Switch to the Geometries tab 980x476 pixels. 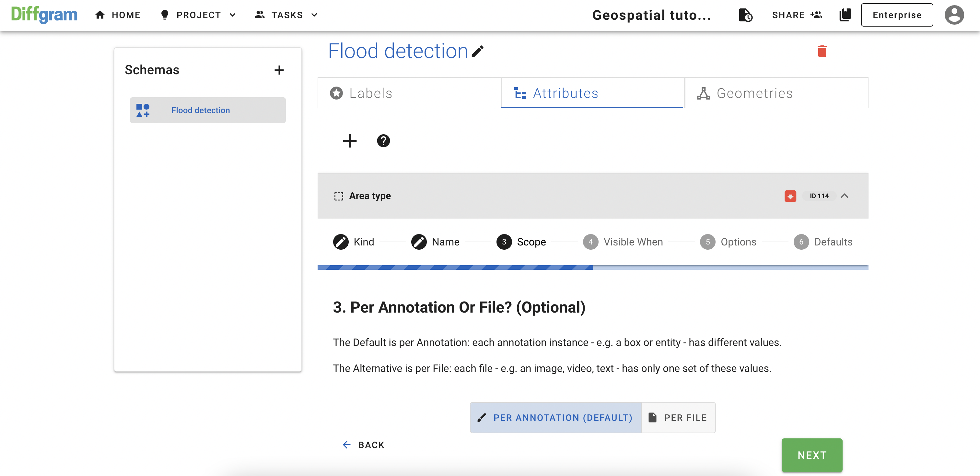pos(776,93)
